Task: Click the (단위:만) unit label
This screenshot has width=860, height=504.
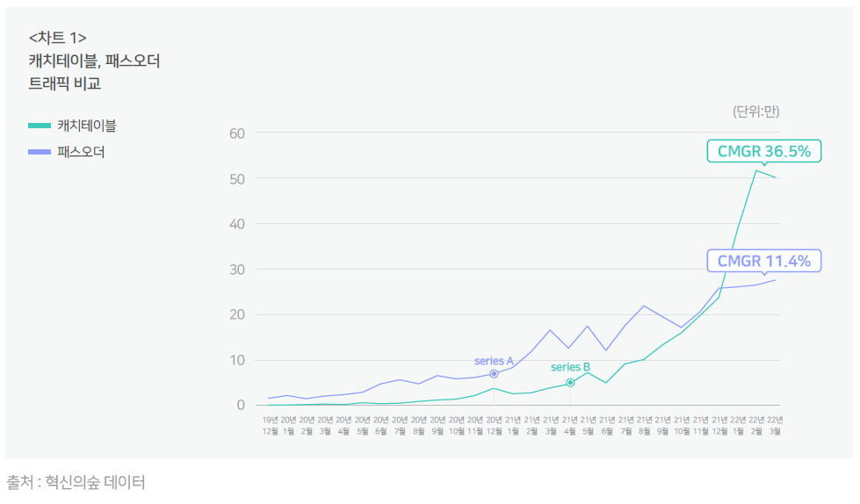Action: pos(755,112)
